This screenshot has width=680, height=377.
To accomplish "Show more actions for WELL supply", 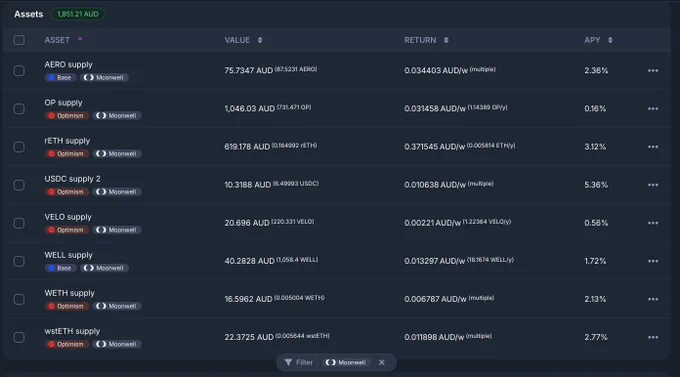I will tap(653, 261).
